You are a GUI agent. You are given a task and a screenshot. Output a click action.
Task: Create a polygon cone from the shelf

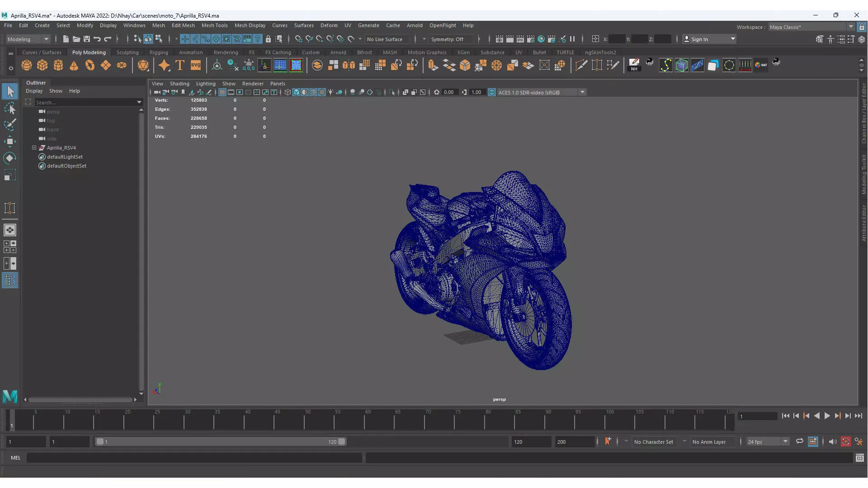[x=74, y=66]
